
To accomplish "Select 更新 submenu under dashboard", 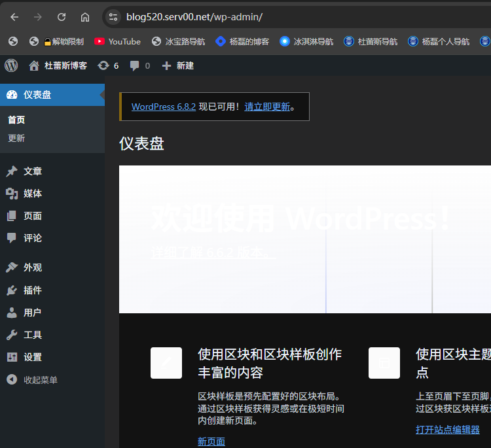I will tap(16, 139).
